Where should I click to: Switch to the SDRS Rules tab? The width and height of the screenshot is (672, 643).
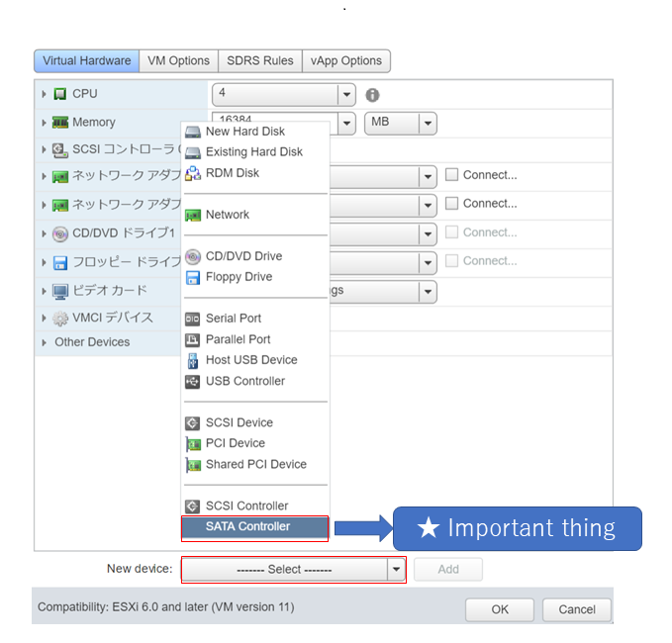(260, 60)
